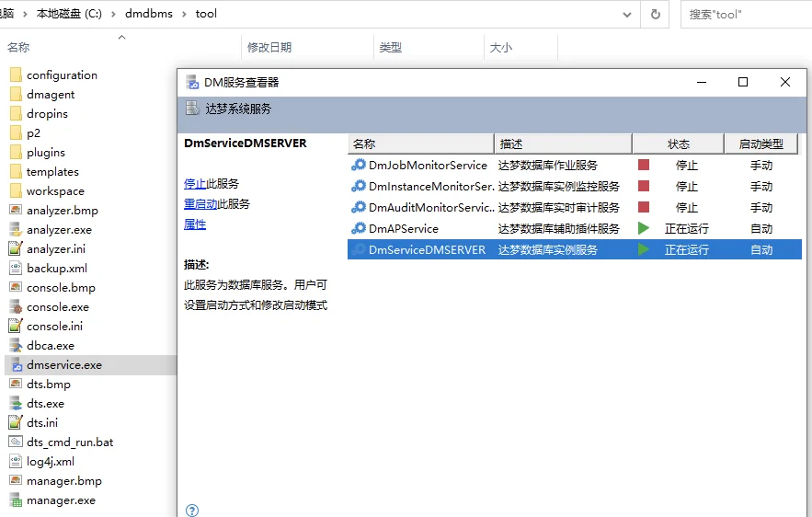Viewport: 812px width, 517px height.
Task: Click the 重启动 link to restart the service
Action: click(200, 203)
